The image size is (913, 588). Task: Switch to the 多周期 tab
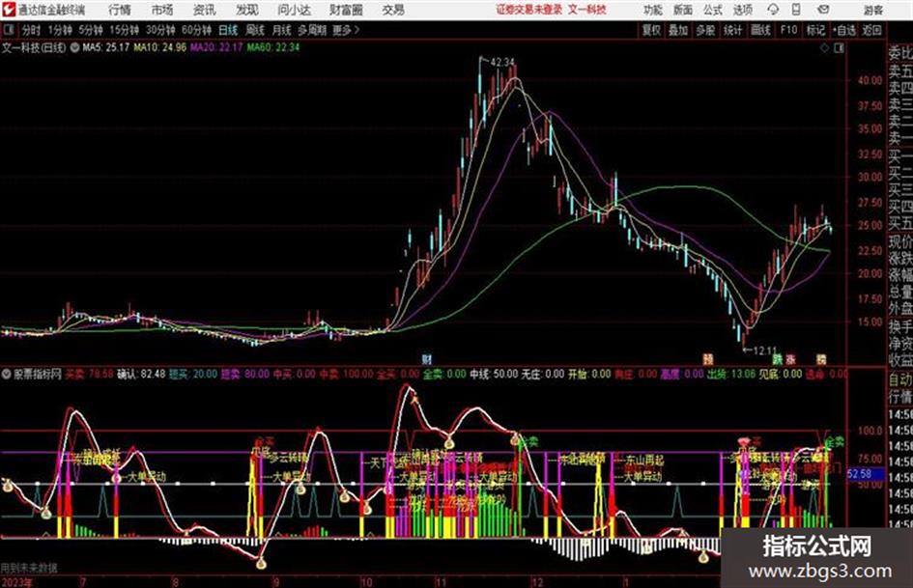tap(312, 30)
